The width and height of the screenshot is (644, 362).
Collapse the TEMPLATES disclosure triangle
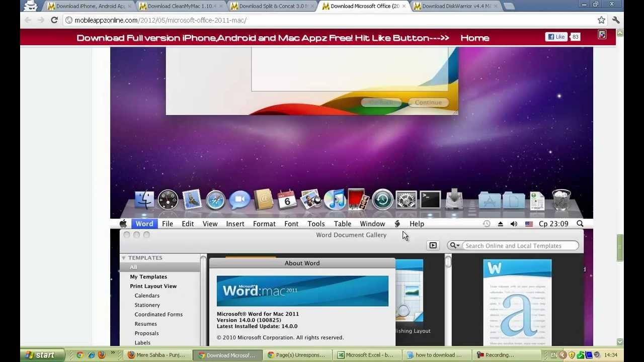(x=123, y=258)
